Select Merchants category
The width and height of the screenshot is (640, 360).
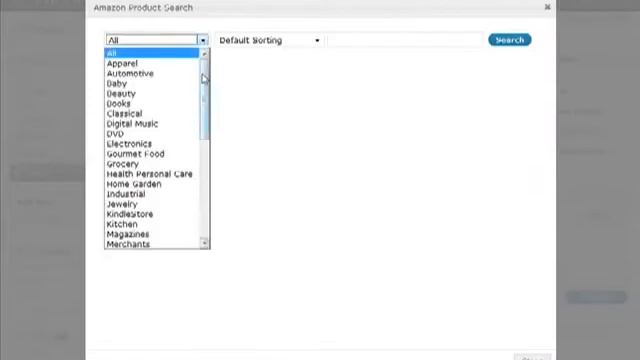152,244
